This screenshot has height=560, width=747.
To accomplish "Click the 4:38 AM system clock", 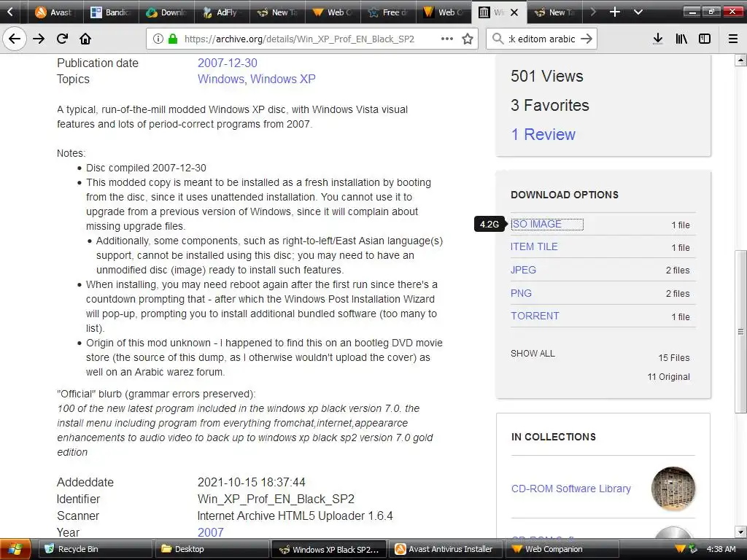I will point(721,550).
